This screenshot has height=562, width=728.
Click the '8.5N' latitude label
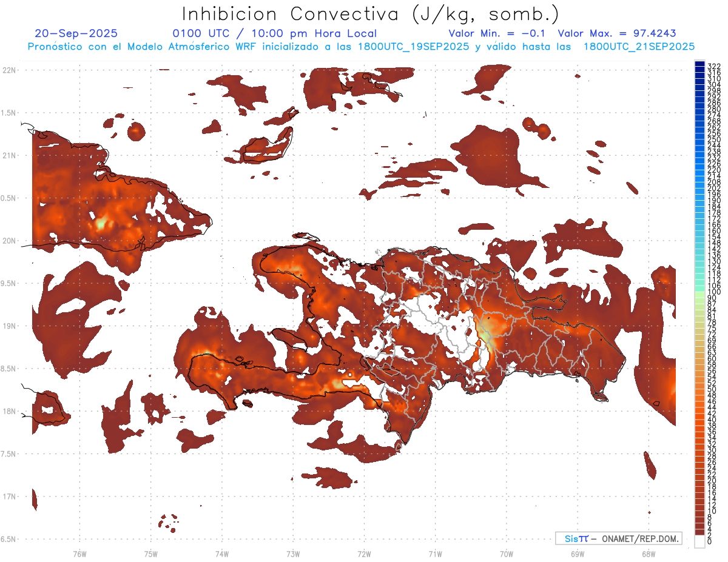click(9, 369)
